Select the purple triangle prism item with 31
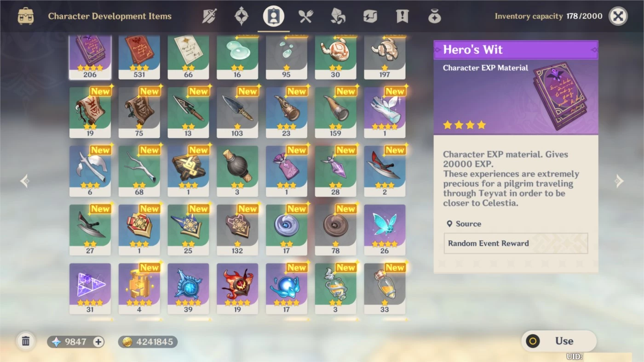The height and width of the screenshot is (362, 644). [x=90, y=288]
